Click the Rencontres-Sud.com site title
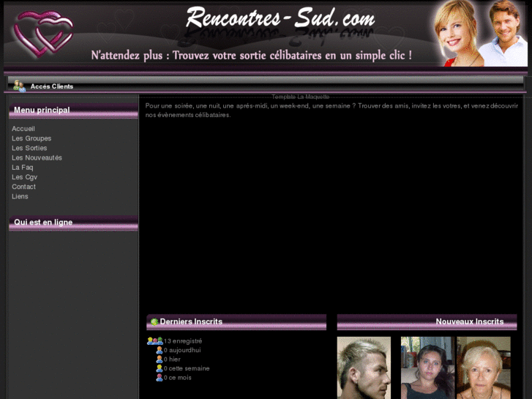The height and width of the screenshot is (399, 532). click(280, 18)
